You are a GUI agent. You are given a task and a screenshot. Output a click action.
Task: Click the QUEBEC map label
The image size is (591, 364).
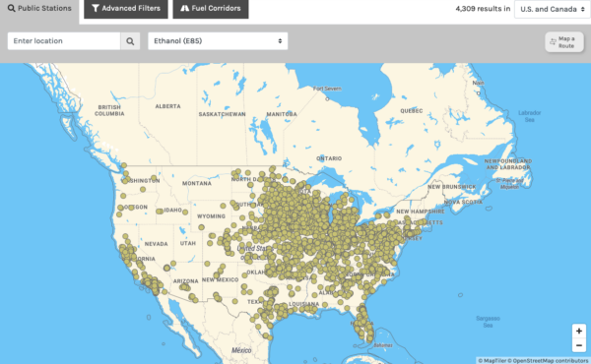(x=411, y=111)
